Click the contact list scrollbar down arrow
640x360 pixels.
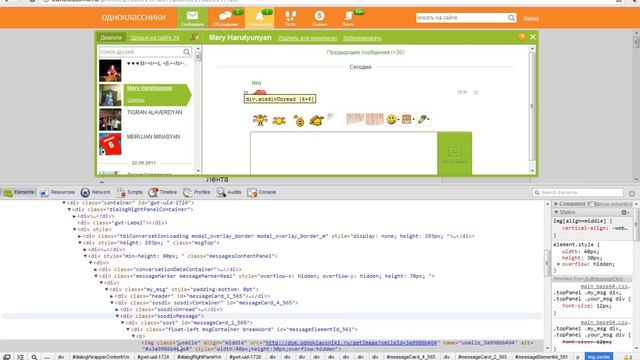click(x=198, y=171)
